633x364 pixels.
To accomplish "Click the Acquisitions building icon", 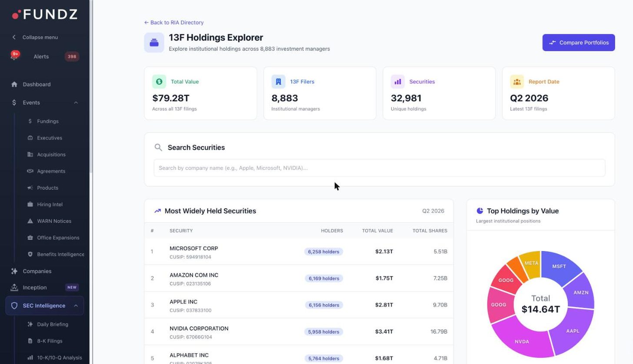I will point(30,154).
